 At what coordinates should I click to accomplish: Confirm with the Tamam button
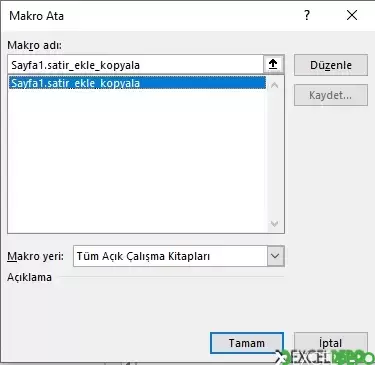pos(247,343)
